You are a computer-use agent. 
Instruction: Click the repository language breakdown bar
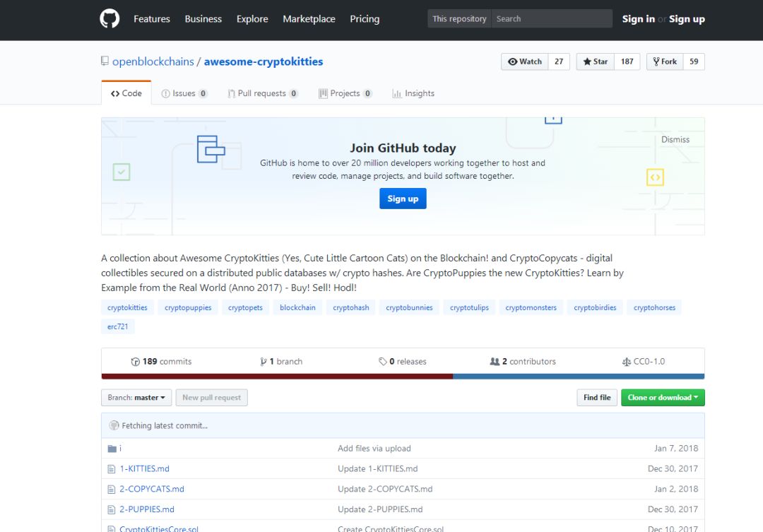(x=403, y=377)
